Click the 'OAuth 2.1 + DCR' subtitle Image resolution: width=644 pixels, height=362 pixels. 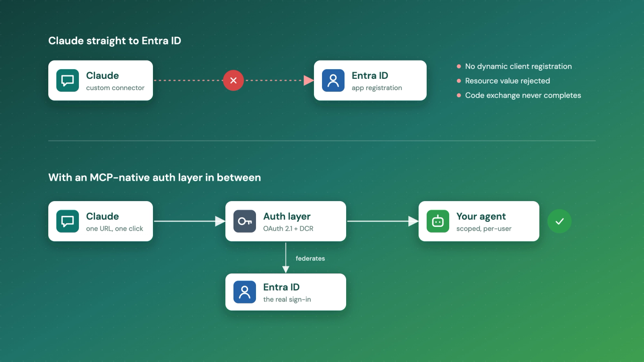pyautogui.click(x=288, y=228)
